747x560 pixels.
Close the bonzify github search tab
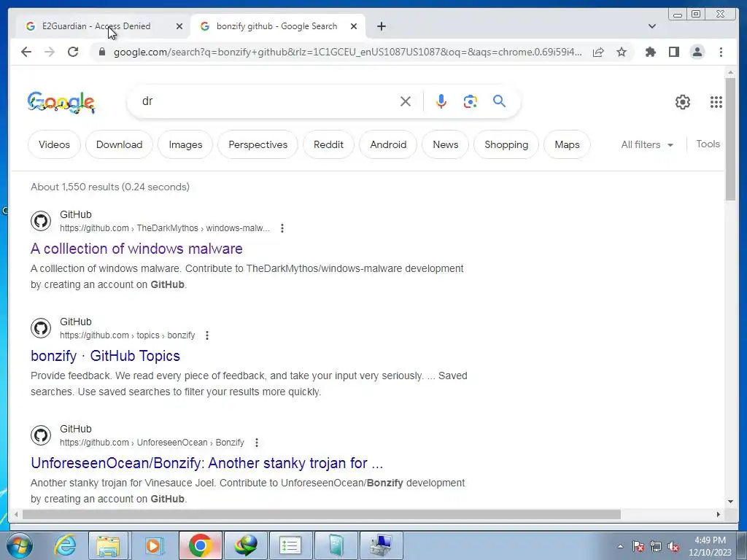tap(354, 26)
